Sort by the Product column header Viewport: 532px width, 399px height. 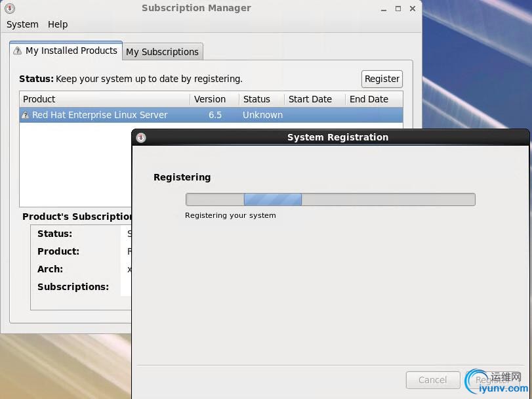click(x=104, y=99)
